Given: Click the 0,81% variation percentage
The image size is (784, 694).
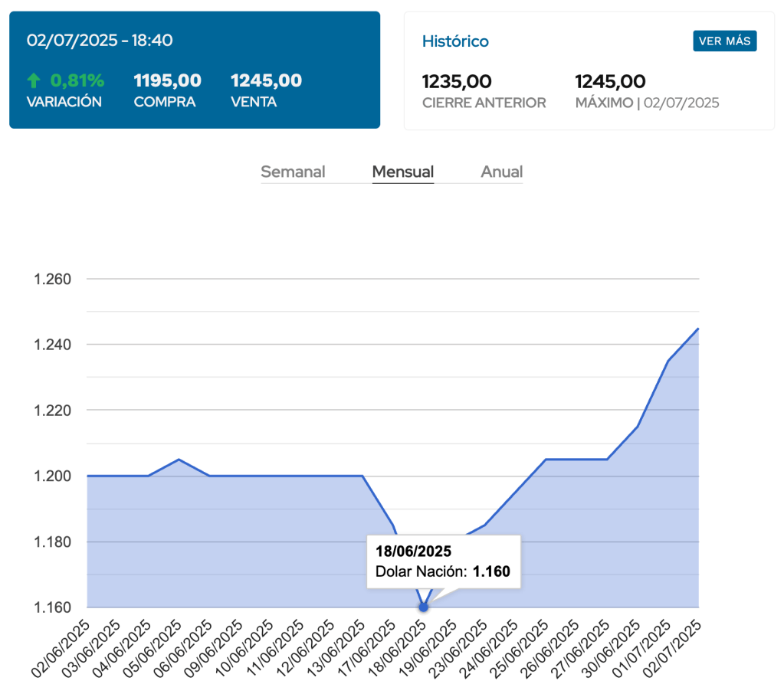Looking at the screenshot, I should click(x=77, y=80).
